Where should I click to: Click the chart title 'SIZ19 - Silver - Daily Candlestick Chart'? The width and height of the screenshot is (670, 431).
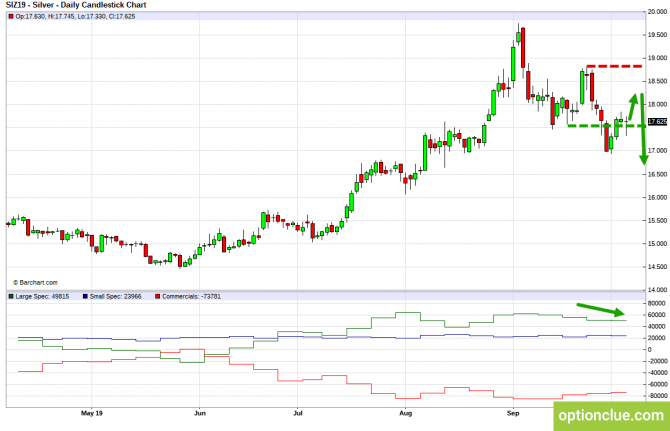pos(76,5)
